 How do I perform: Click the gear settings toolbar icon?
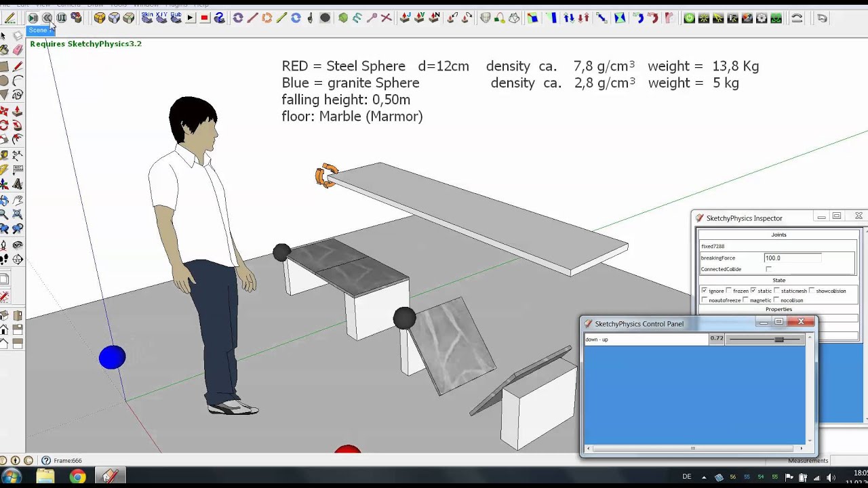[762, 18]
